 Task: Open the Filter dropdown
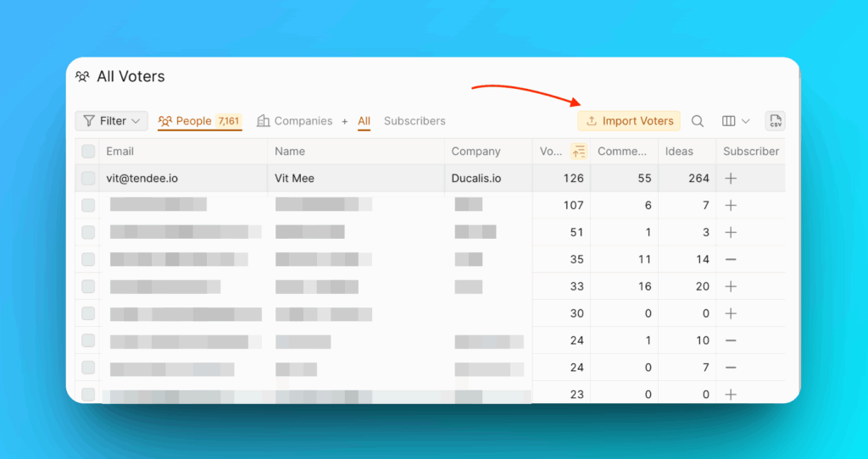[x=112, y=121]
